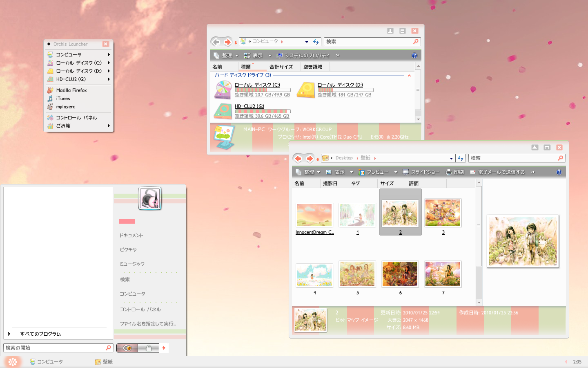Refresh the コンピュータ window address bar
The image size is (588, 368).
point(316,42)
